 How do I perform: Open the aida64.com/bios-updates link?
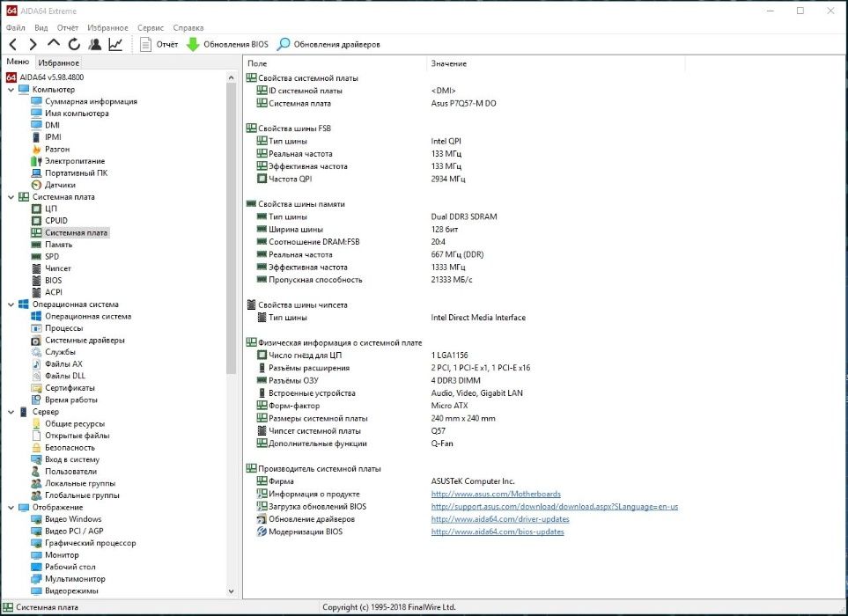(498, 532)
